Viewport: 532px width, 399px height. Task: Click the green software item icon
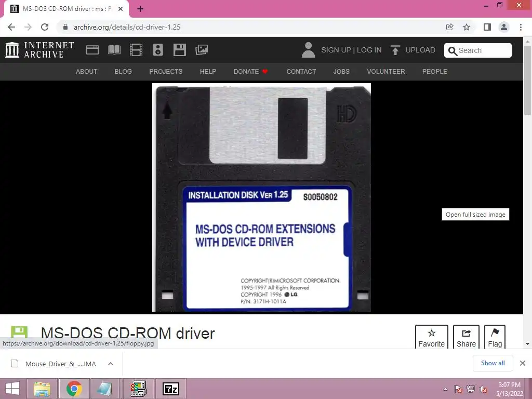tap(19, 332)
